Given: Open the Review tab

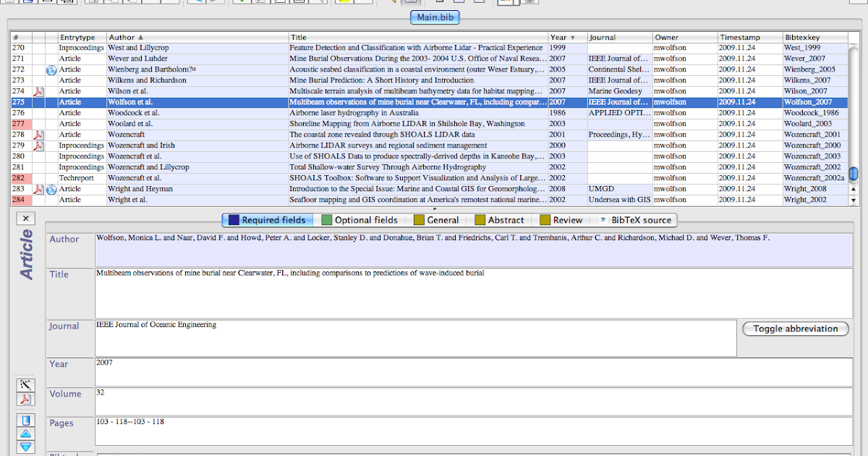Looking at the screenshot, I should [x=561, y=220].
